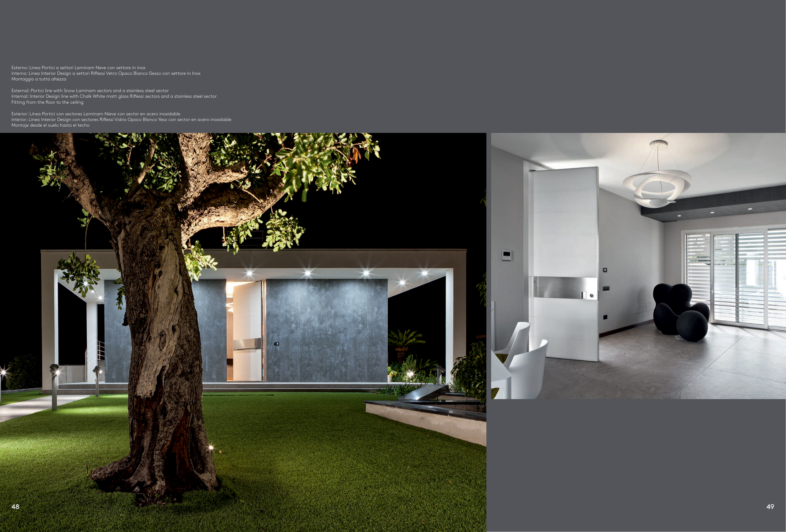Click the English line 'Fitting from the floor to the ceiling'

coord(47,102)
